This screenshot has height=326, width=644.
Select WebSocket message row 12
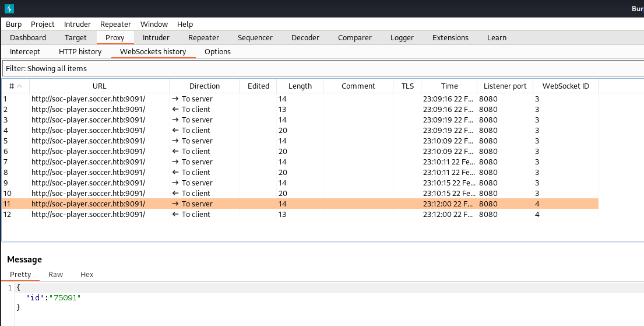(87, 215)
